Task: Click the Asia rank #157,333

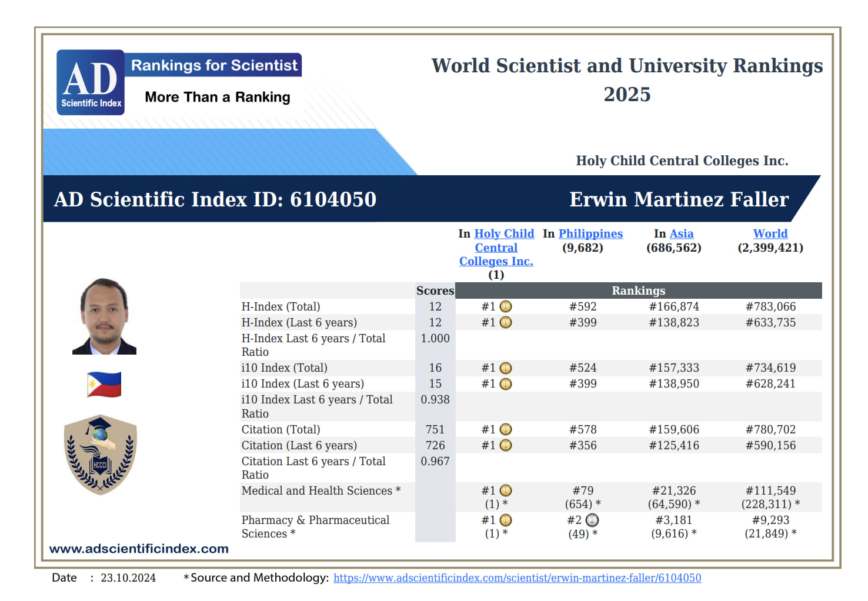Action: [674, 368]
